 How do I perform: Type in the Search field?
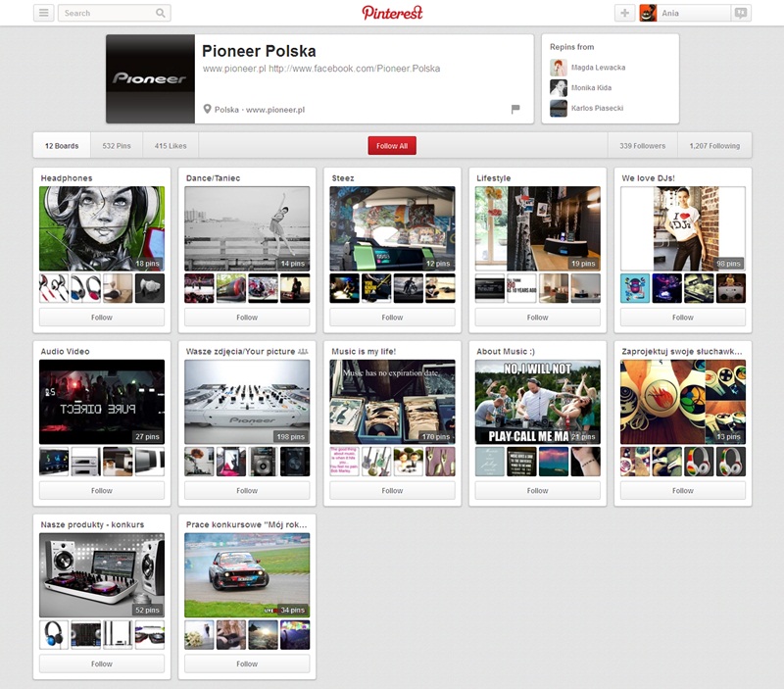[x=106, y=13]
